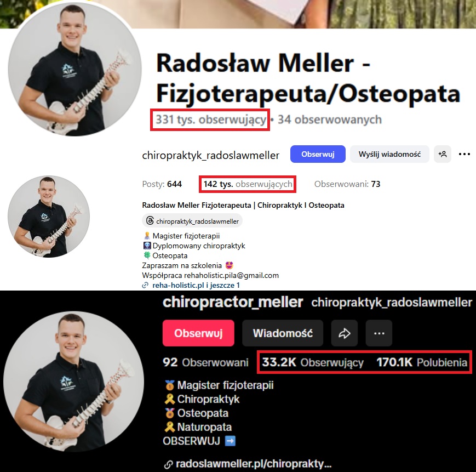This screenshot has height=472, width=476.
Task: View the 142 tys. obserwujących list
Action: (248, 184)
